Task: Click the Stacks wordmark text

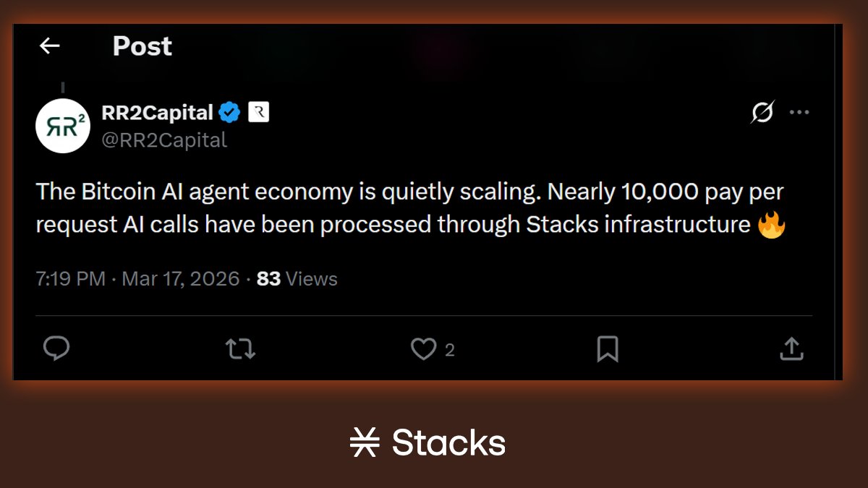Action: 448,442
